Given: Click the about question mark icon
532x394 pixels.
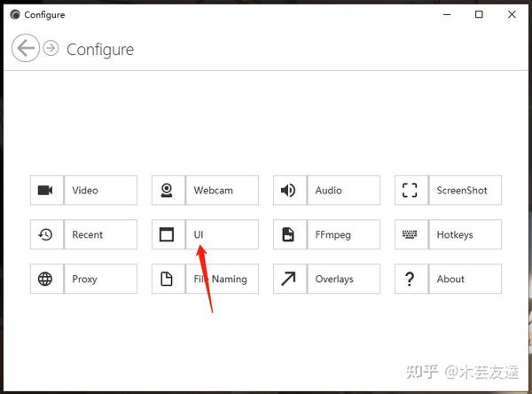Looking at the screenshot, I should [410, 279].
